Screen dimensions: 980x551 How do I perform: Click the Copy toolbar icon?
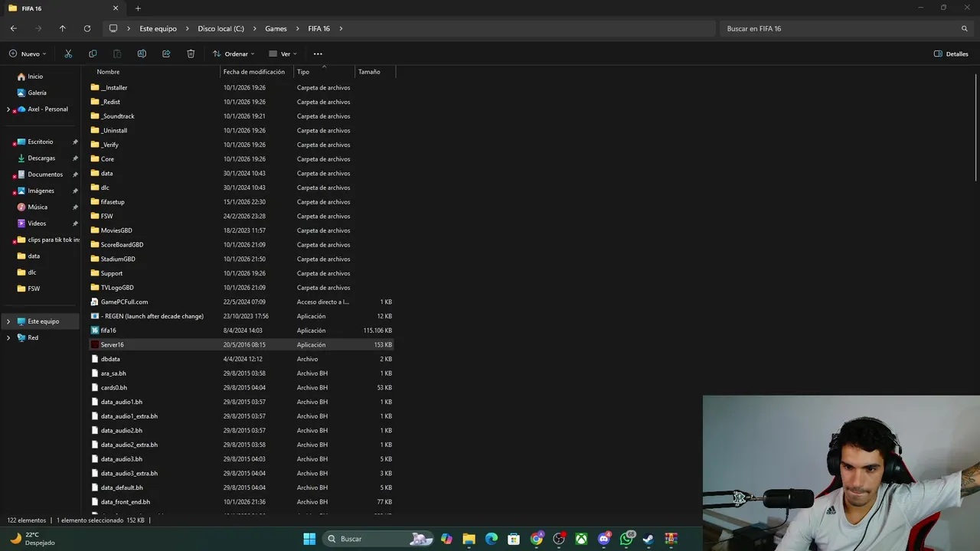point(93,54)
